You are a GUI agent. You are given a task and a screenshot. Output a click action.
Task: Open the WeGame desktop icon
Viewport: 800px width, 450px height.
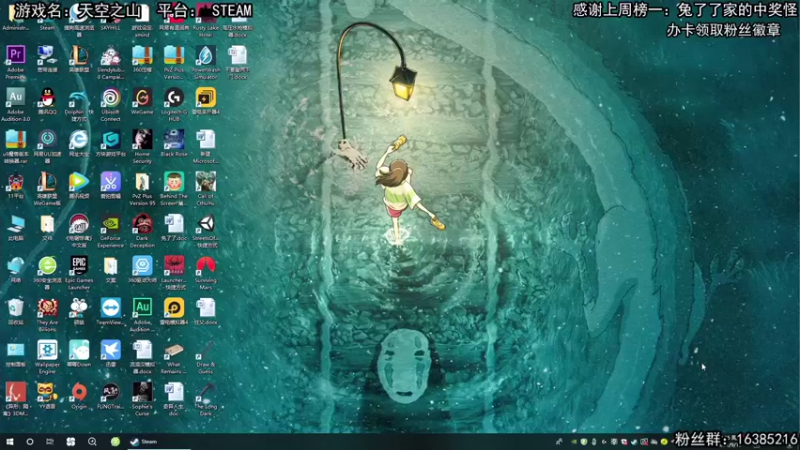pyautogui.click(x=142, y=97)
